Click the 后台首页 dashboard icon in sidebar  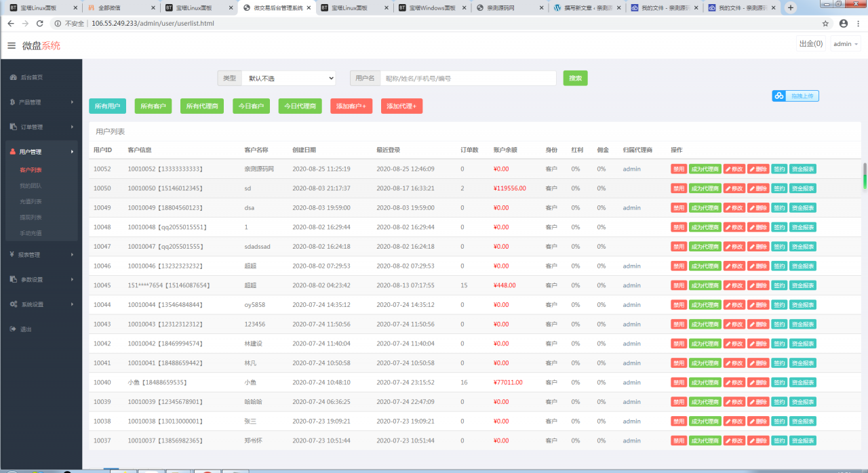pos(14,77)
